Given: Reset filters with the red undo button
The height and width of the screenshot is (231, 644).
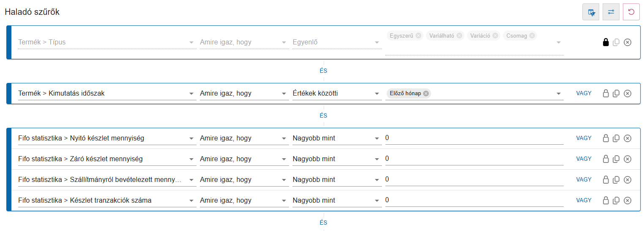Looking at the screenshot, I should click(631, 12).
